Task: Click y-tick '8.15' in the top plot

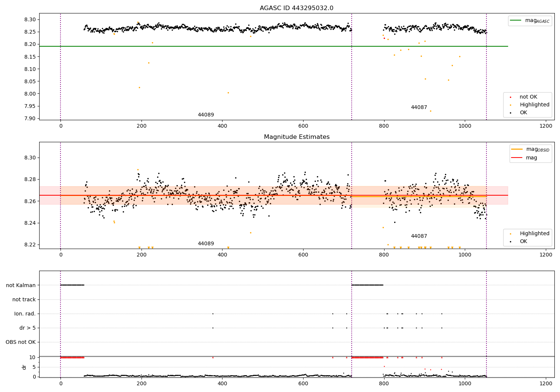Action: pyautogui.click(x=30, y=57)
